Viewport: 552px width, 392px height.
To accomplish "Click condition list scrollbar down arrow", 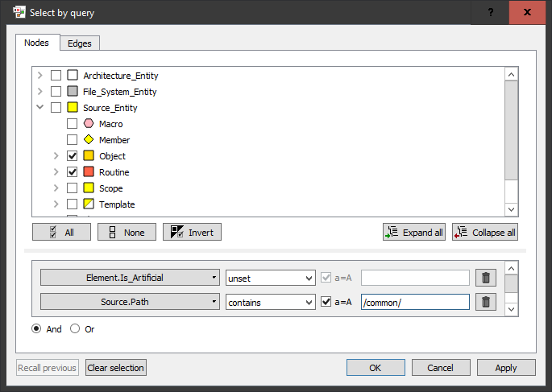I will pyautogui.click(x=511, y=309).
